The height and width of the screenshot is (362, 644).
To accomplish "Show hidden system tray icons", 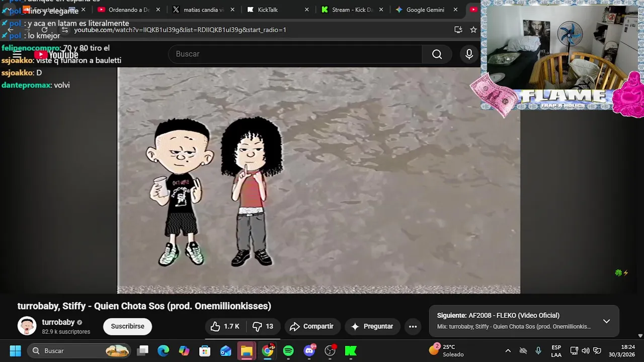I will click(x=508, y=350).
